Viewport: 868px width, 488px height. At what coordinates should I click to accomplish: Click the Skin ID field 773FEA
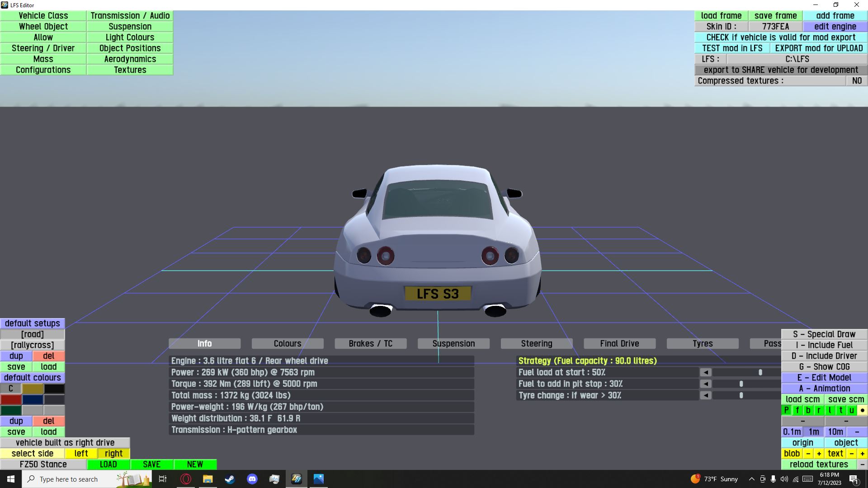click(x=775, y=27)
